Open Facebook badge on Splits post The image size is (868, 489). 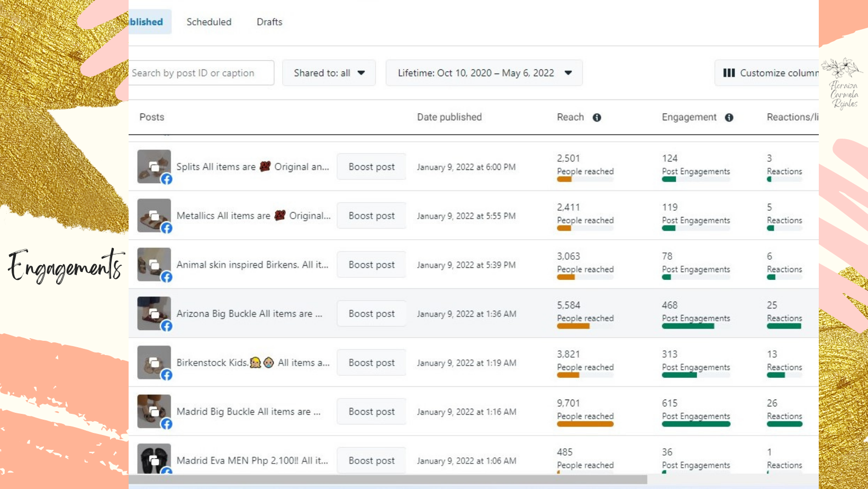(167, 179)
